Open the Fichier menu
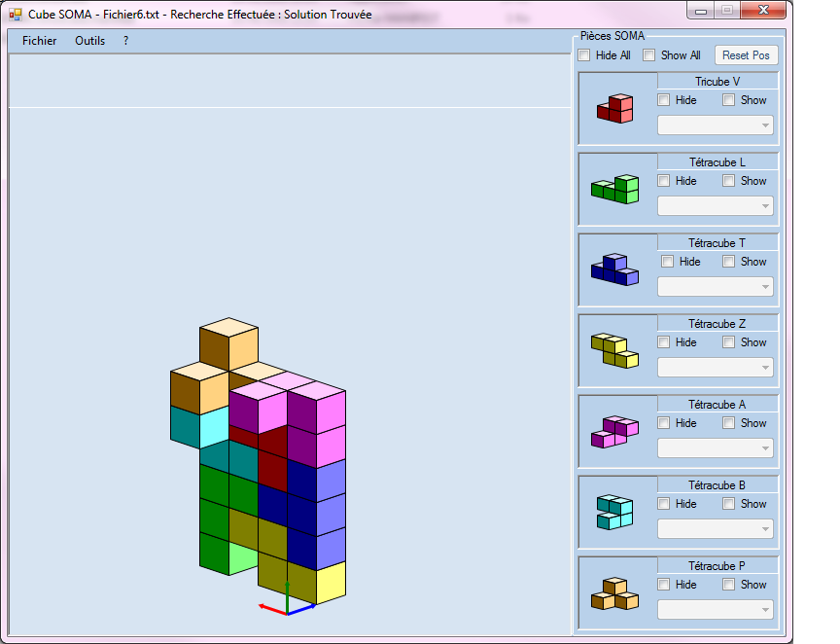The width and height of the screenshot is (840, 644). coord(39,41)
